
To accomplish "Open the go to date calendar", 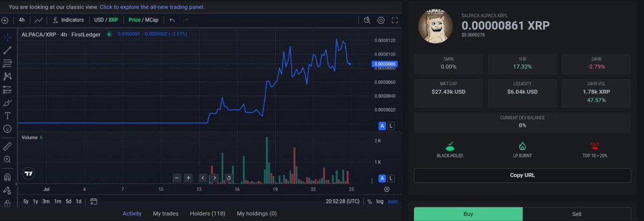I will tap(94, 202).
